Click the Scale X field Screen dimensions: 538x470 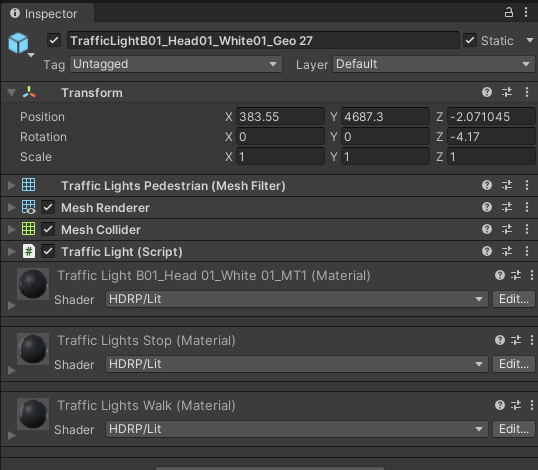[280, 157]
